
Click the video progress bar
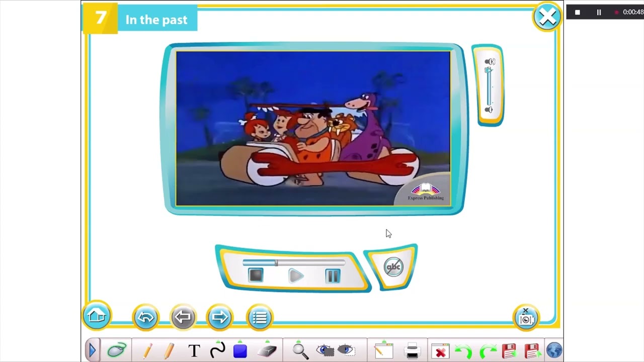click(294, 262)
